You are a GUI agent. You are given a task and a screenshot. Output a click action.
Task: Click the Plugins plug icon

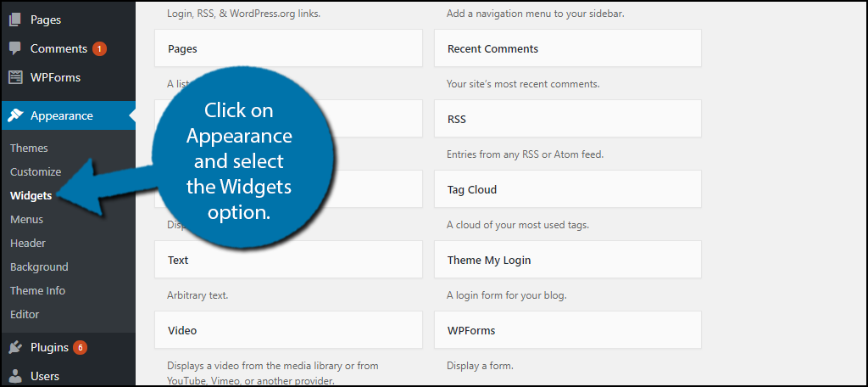coord(15,346)
